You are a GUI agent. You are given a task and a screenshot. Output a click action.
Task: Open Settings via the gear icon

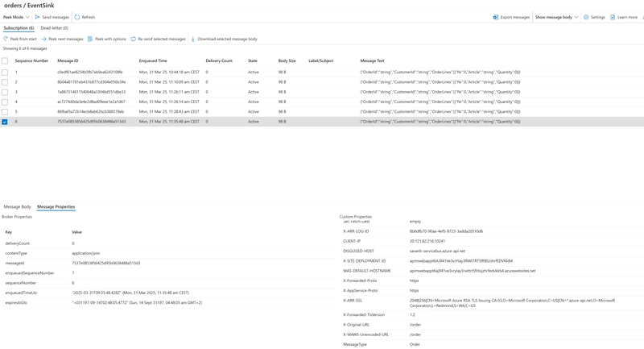click(x=586, y=17)
